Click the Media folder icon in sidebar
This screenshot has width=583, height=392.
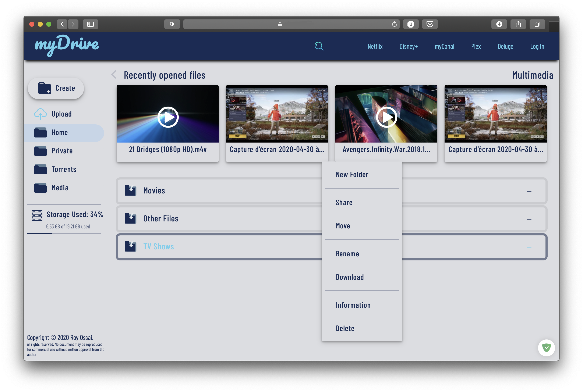coord(40,188)
